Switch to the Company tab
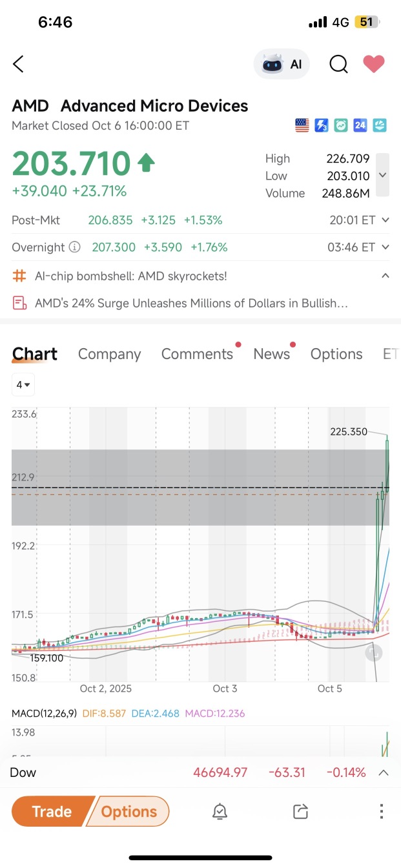Viewport: 401px width, 868px height. [x=109, y=354]
